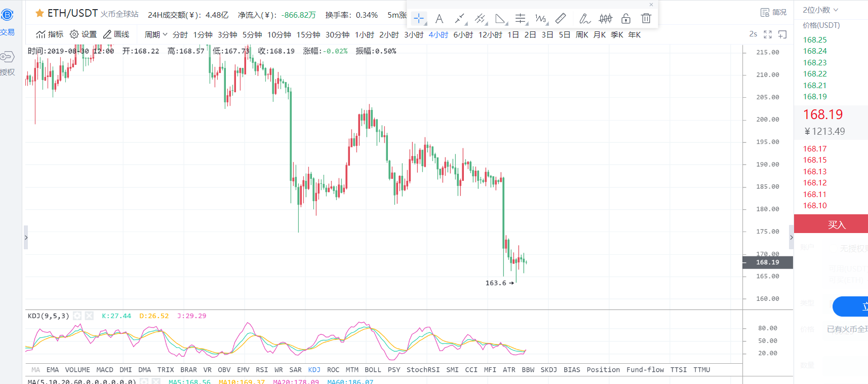Collapse the left sidebar arrow

(26, 237)
